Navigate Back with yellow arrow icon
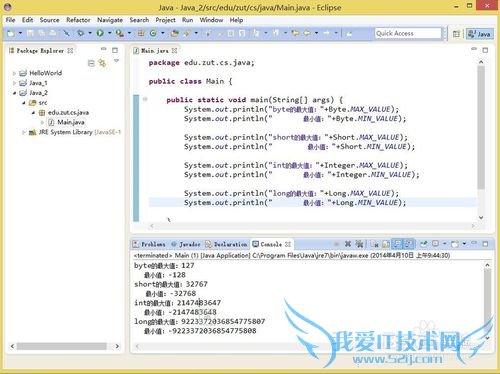 pos(307,33)
